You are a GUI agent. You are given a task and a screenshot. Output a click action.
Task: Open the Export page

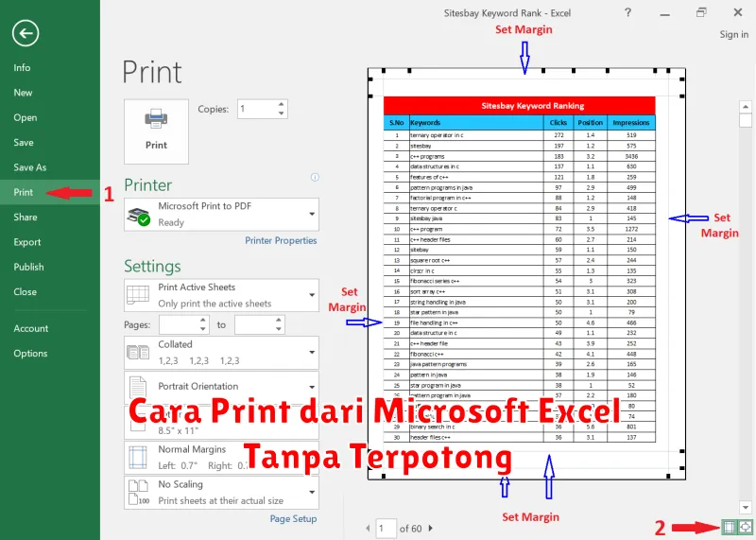click(27, 242)
